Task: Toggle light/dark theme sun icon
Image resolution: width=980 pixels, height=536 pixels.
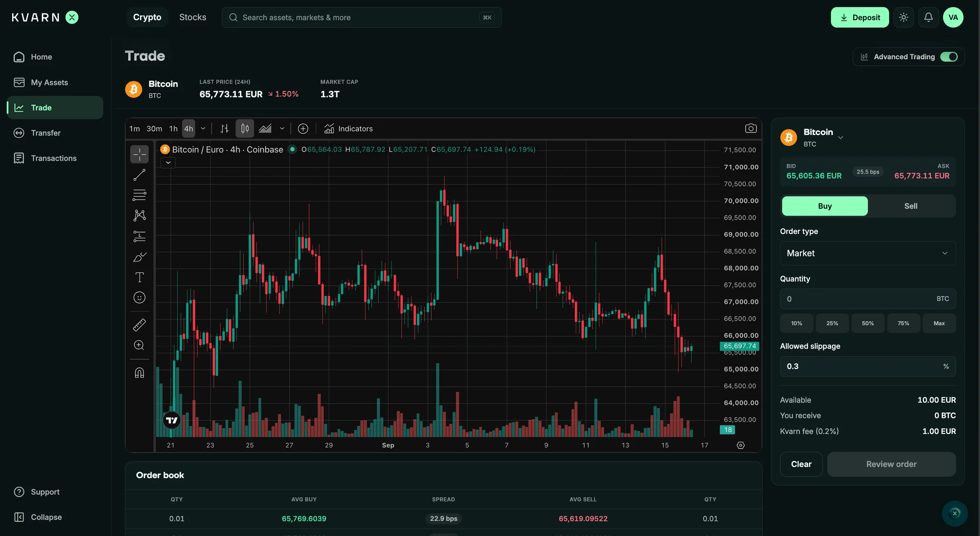Action: tap(903, 17)
